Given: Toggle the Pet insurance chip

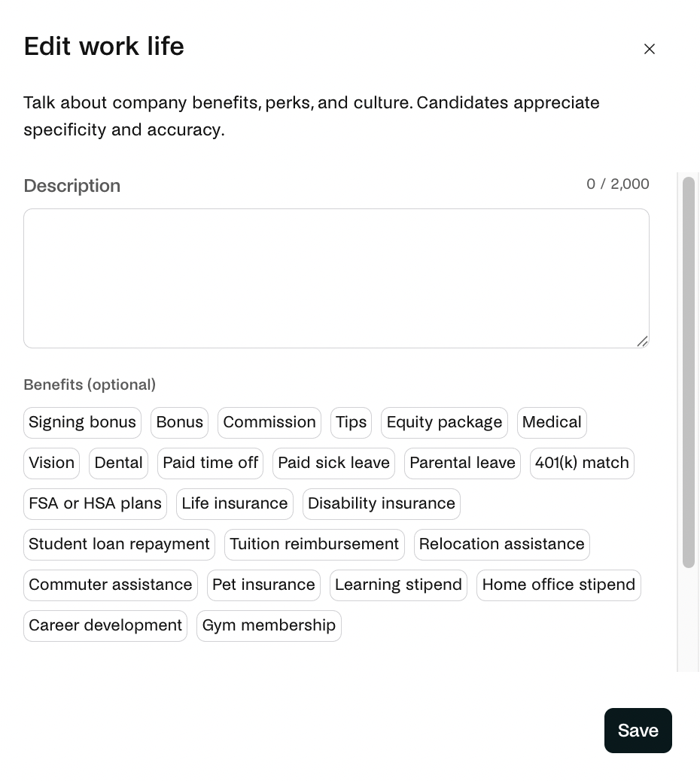Looking at the screenshot, I should click(x=263, y=585).
